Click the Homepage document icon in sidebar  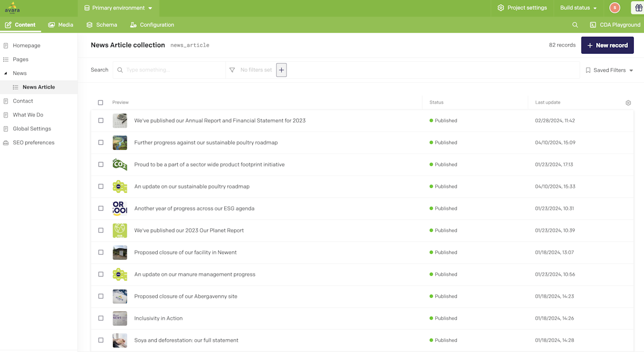(6, 46)
